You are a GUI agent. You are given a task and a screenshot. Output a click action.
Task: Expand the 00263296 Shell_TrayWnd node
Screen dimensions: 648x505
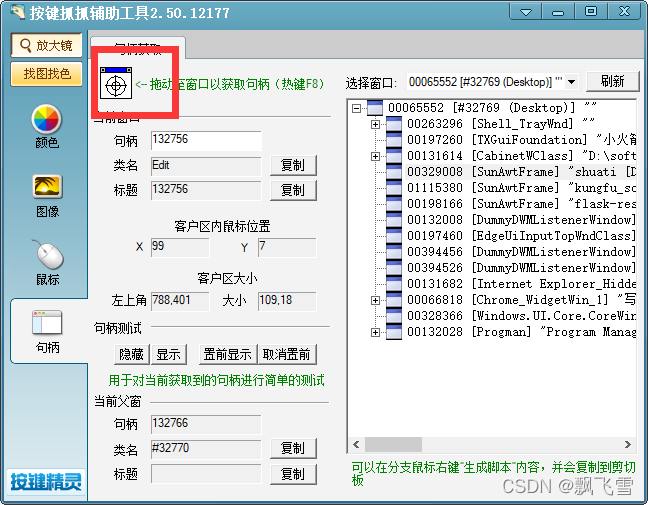[x=375, y=124]
